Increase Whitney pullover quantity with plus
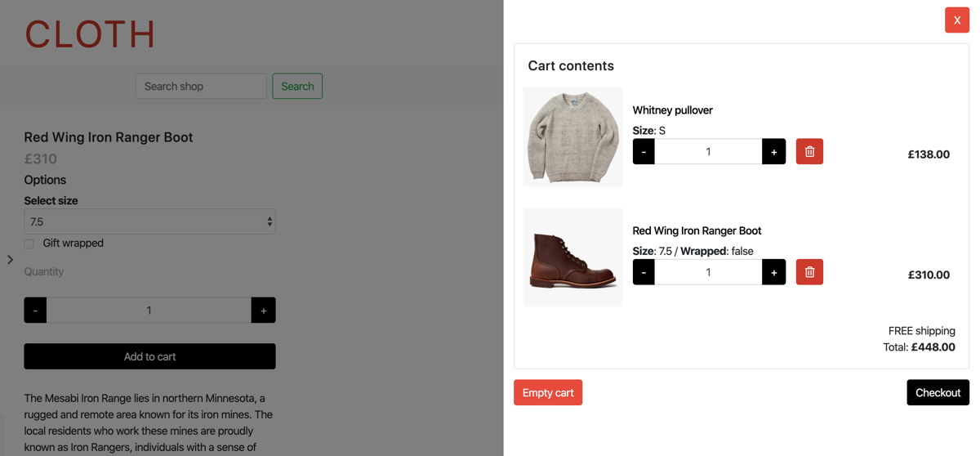Image resolution: width=980 pixels, height=456 pixels. [x=773, y=151]
